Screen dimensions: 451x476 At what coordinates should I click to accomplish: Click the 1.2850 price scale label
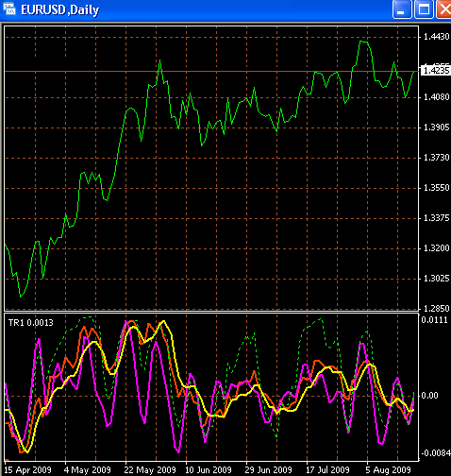pyautogui.click(x=437, y=308)
